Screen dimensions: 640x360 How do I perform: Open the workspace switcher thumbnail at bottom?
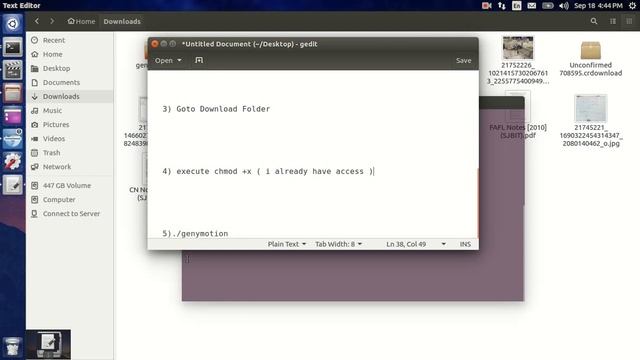coord(48,344)
